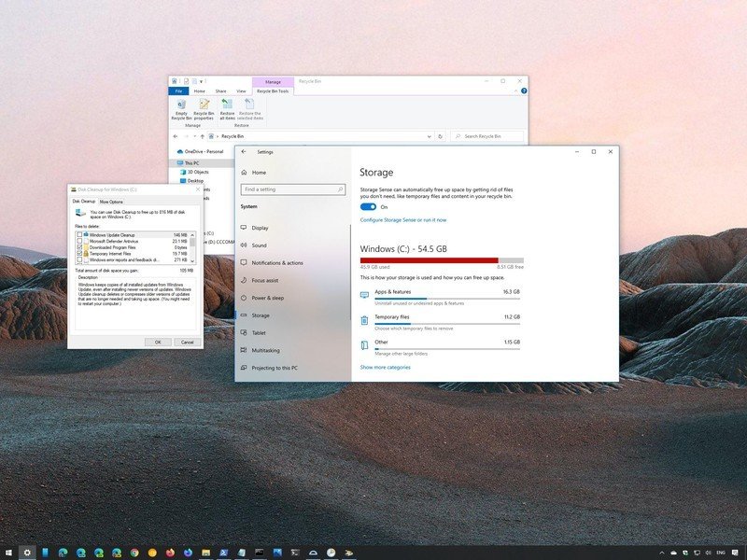The height and width of the screenshot is (560, 747).
Task: Uncheck Downloaded Program Files in Disk Cleanup
Action: point(80,246)
